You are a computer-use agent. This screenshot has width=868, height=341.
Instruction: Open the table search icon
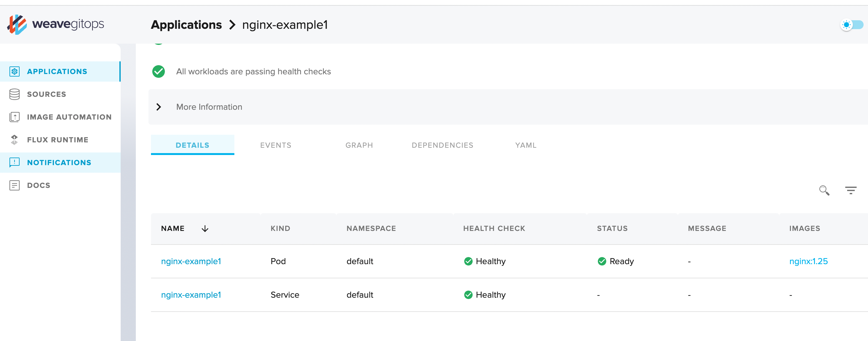pyautogui.click(x=824, y=190)
